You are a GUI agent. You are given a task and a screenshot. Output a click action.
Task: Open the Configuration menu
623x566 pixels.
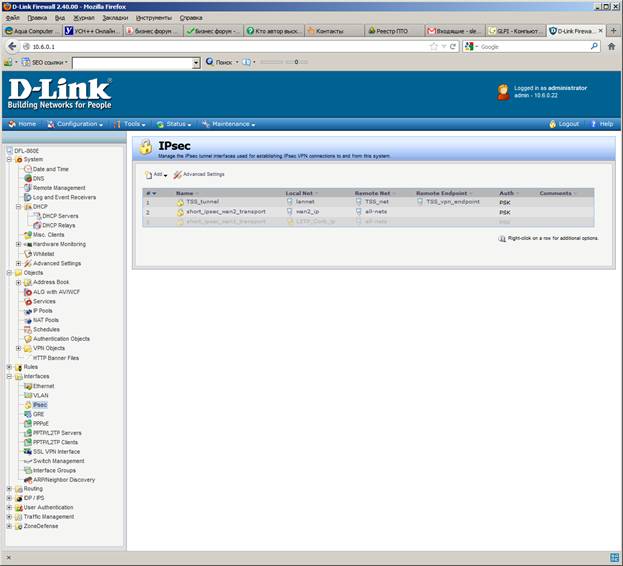[x=75, y=124]
